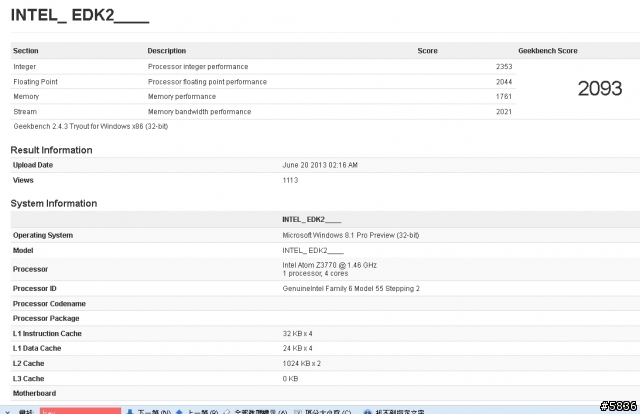Click the date June 20 2013 02:16 AM

pos(320,165)
